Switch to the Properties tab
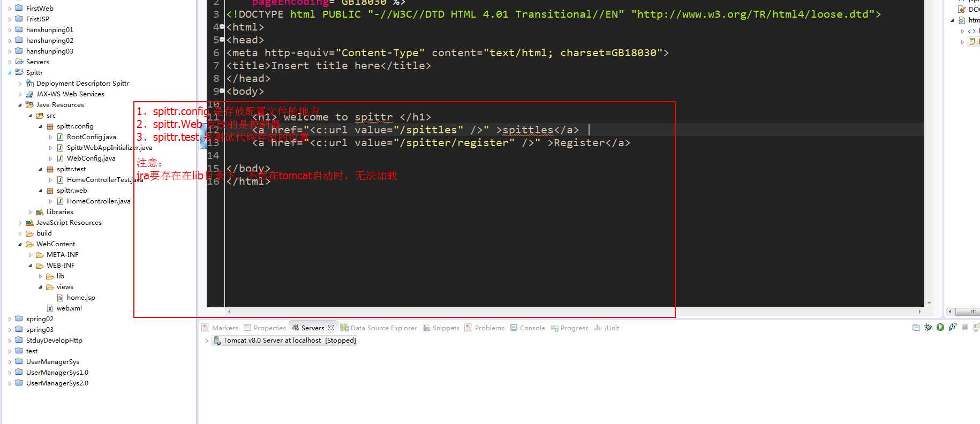The width and height of the screenshot is (980, 424). 265,328
